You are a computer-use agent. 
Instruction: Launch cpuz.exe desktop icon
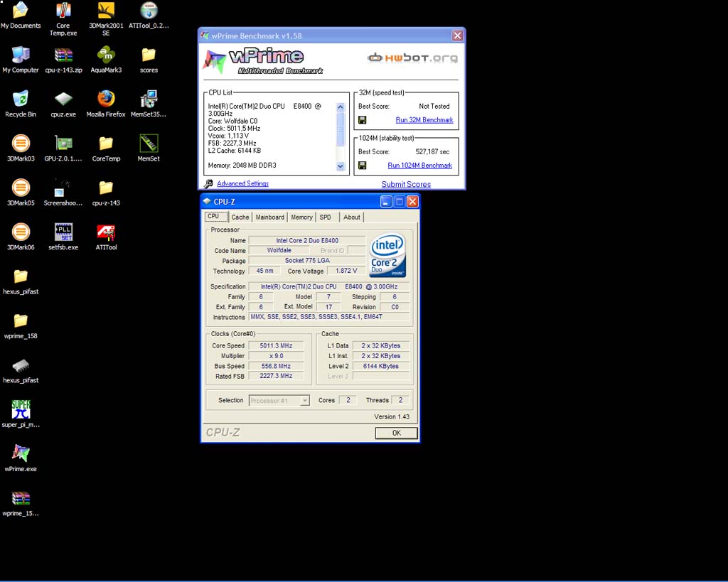pyautogui.click(x=63, y=104)
